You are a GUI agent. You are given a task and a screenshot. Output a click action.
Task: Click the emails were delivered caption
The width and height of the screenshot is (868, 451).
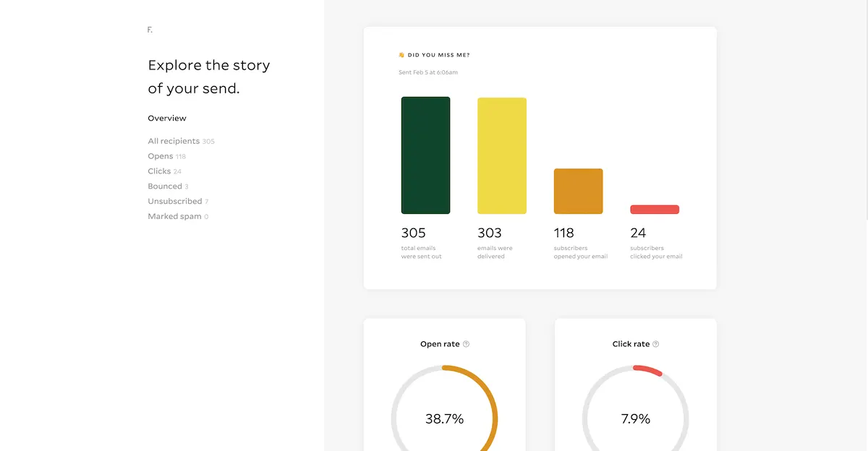[495, 252]
